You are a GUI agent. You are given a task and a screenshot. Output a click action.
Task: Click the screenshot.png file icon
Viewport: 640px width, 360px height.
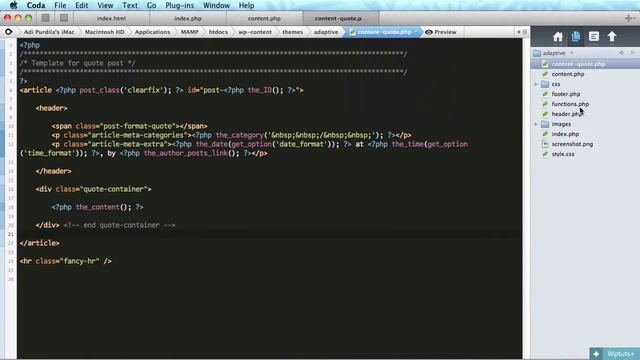click(545, 144)
